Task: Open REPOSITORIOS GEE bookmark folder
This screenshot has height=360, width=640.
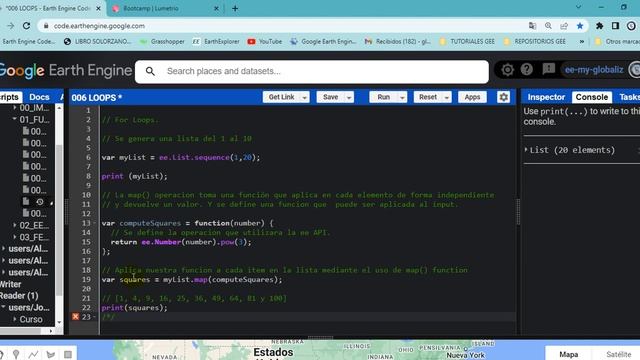Action: (x=535, y=42)
